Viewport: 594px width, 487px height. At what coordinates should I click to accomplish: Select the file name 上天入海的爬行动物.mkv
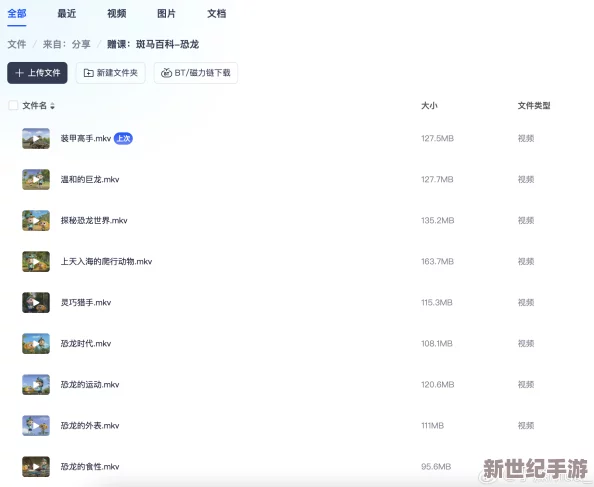click(x=106, y=262)
